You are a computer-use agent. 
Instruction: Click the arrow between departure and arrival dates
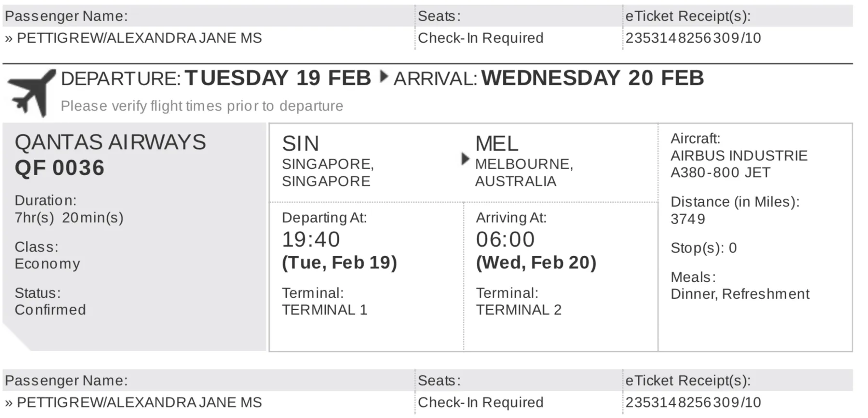tap(384, 77)
